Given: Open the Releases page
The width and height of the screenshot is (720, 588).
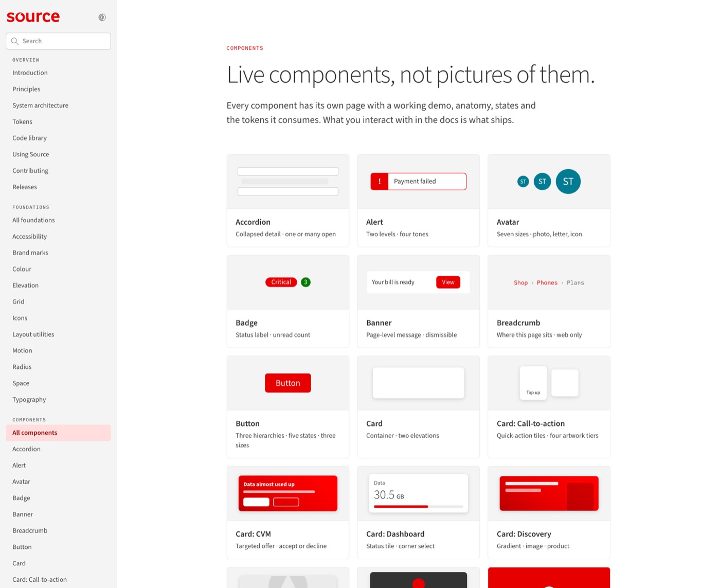Looking at the screenshot, I should click(25, 187).
